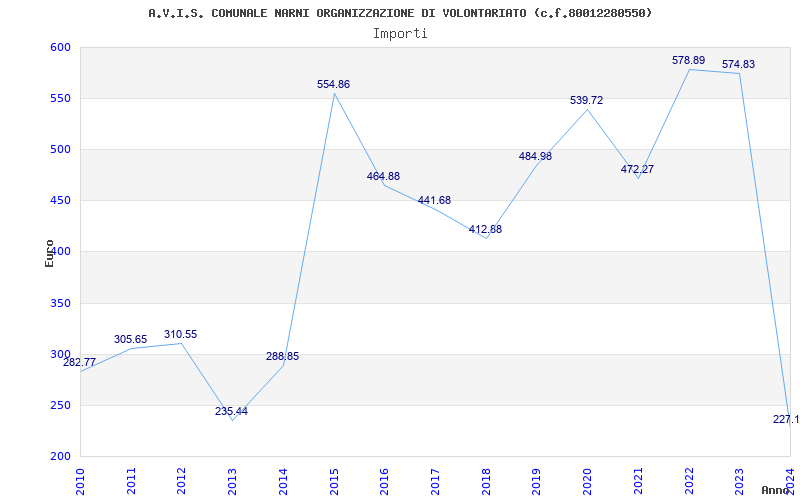The width and height of the screenshot is (800, 500).
Task: Click the 310.55 data label
Action: click(180, 334)
